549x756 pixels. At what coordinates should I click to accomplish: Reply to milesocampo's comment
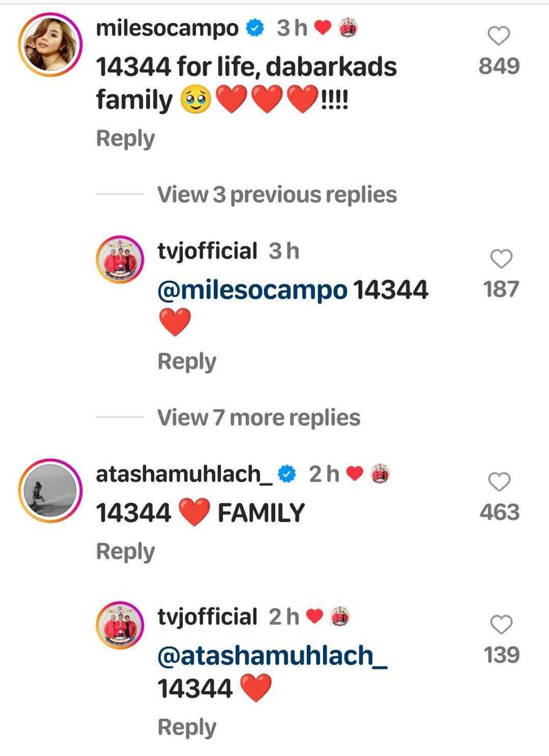(x=125, y=139)
